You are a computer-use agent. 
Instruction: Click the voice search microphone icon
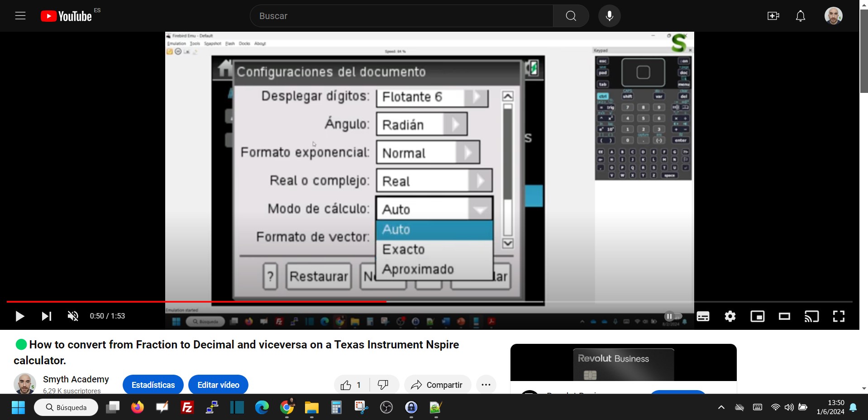[609, 16]
